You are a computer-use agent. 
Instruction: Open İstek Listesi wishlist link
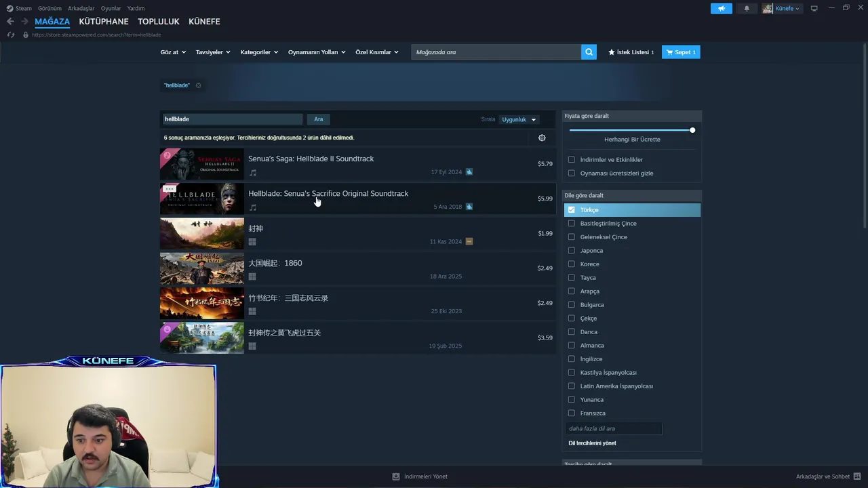pos(631,52)
